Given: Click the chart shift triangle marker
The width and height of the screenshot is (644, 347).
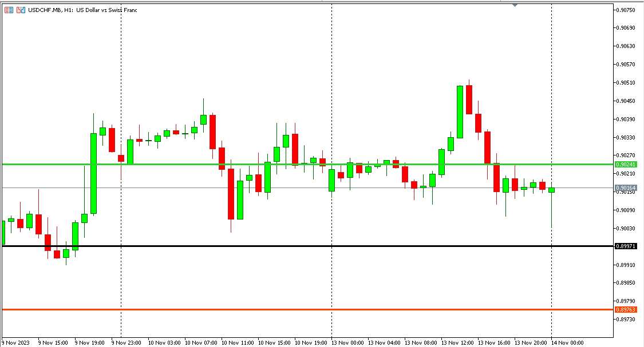Looking at the screenshot, I should (515, 5).
